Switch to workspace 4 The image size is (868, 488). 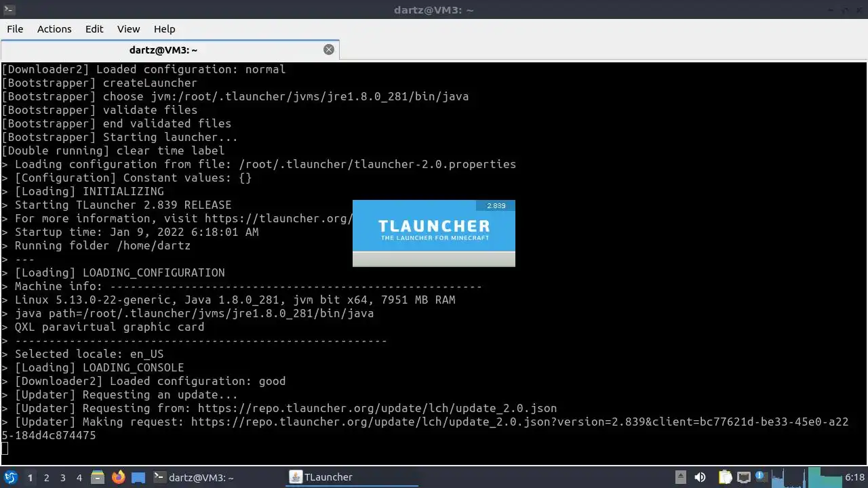pos(79,478)
